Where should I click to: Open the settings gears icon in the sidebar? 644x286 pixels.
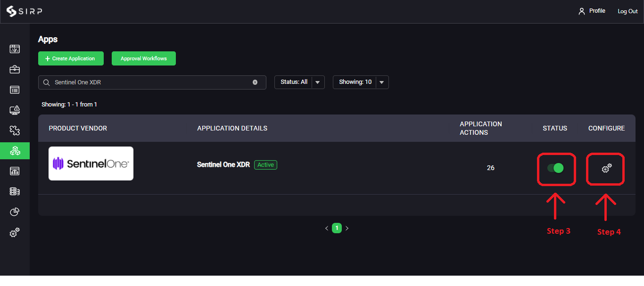tap(15, 232)
